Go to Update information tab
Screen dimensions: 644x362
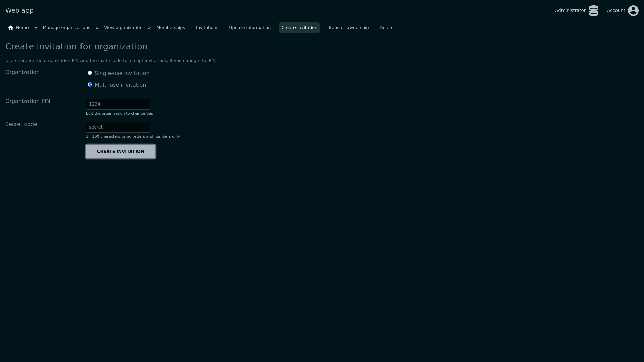(x=250, y=28)
